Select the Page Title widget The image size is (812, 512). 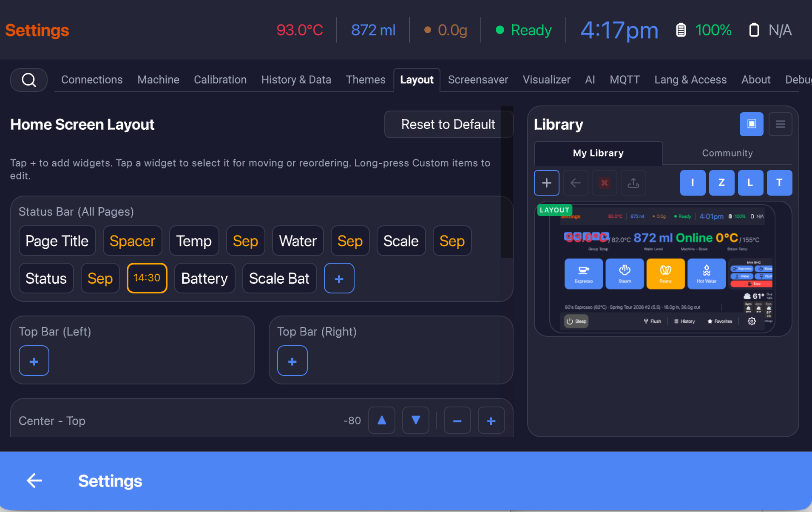pos(57,241)
